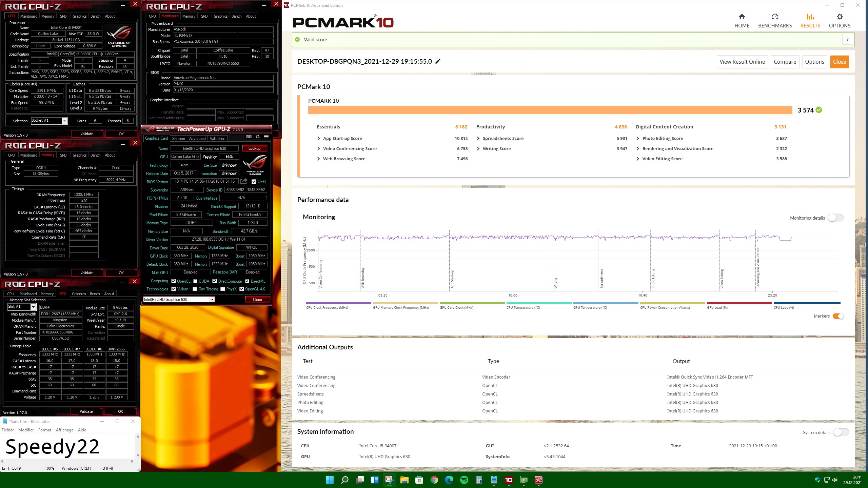Open CPU-Z Slot #1 memory dropdown

pos(33,307)
